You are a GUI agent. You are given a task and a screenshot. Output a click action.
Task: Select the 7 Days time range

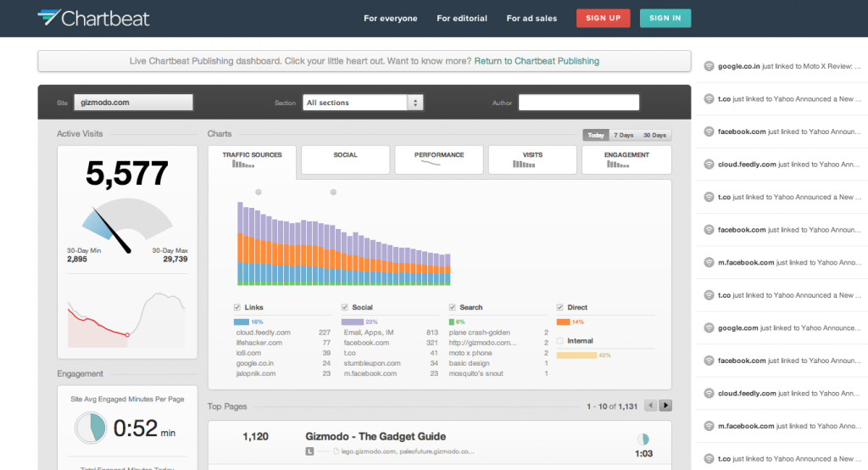point(623,135)
